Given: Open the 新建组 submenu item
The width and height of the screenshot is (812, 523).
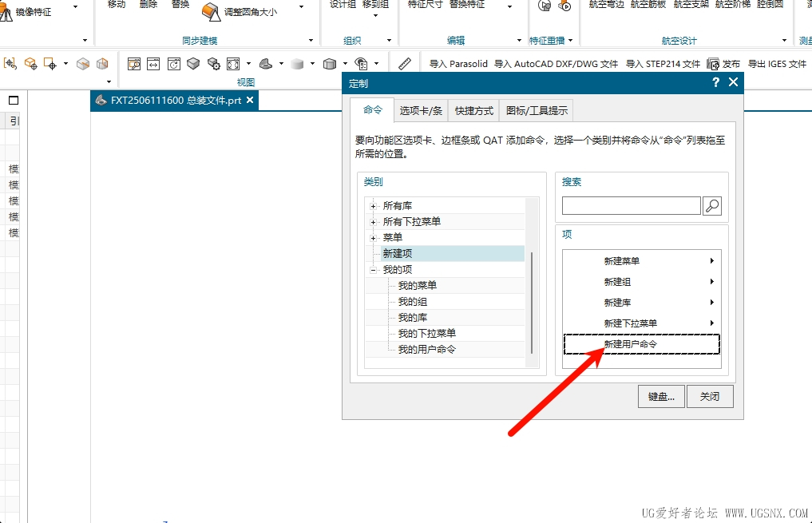Looking at the screenshot, I should pos(642,282).
